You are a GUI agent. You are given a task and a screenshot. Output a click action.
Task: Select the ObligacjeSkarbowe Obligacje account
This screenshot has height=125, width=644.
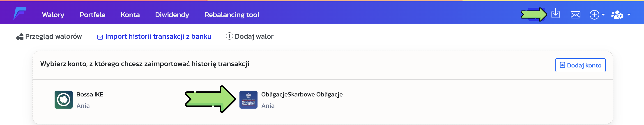(x=301, y=95)
